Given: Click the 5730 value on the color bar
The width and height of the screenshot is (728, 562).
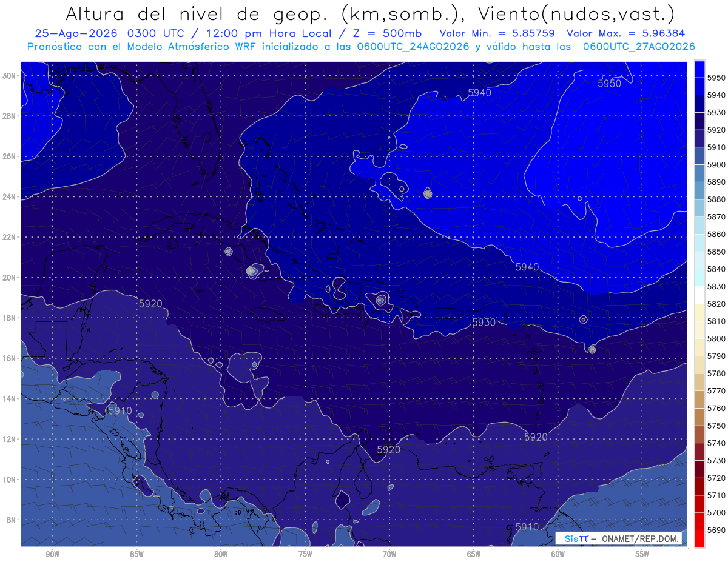Looking at the screenshot, I should pos(716,461).
